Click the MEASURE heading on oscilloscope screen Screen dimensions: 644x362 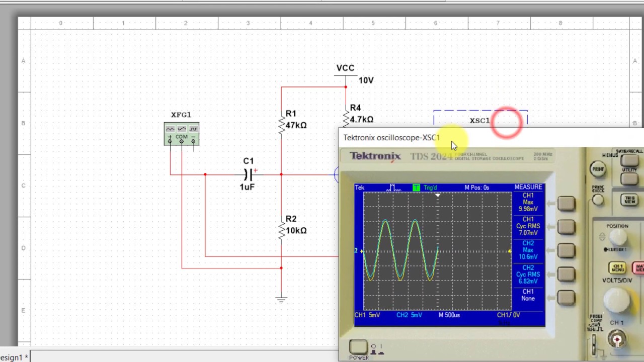[x=528, y=187]
